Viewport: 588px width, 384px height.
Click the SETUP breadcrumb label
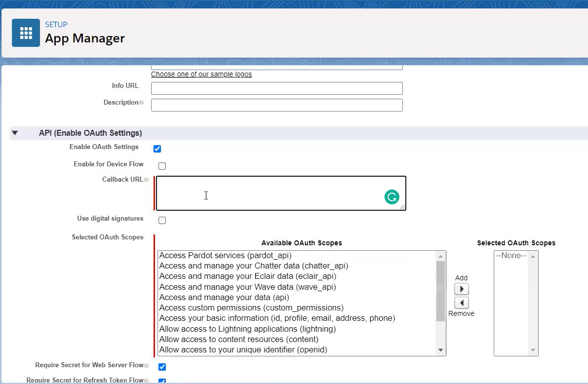click(x=56, y=24)
